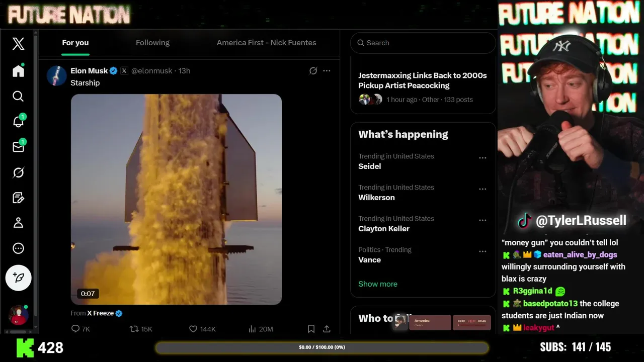Reply to post with 7K comments
Viewport: 644px width, 362px height.
coord(80,329)
